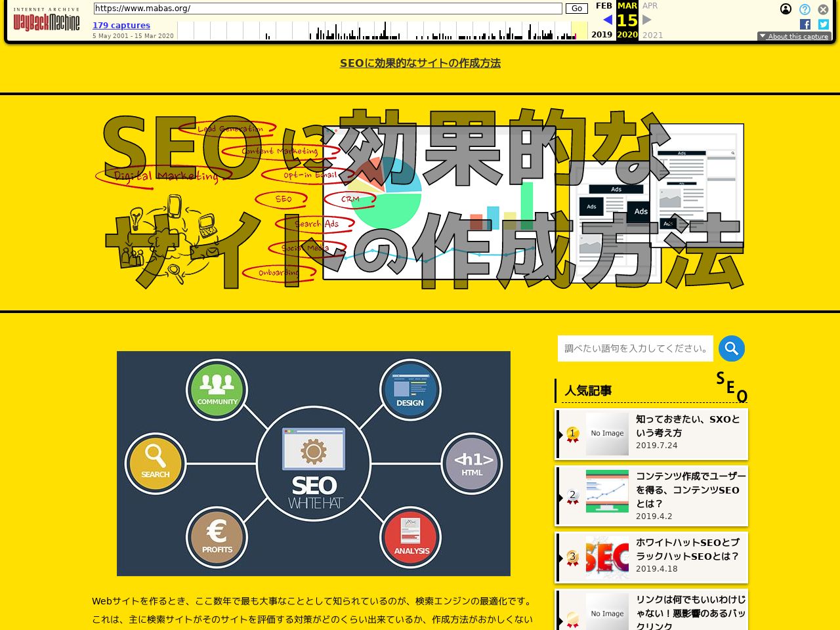Focus the site search text box

(x=635, y=348)
